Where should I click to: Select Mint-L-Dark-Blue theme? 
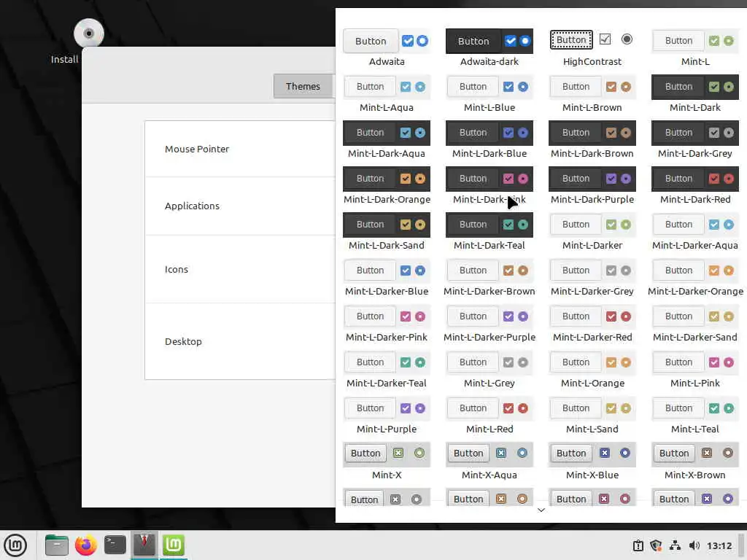click(489, 140)
